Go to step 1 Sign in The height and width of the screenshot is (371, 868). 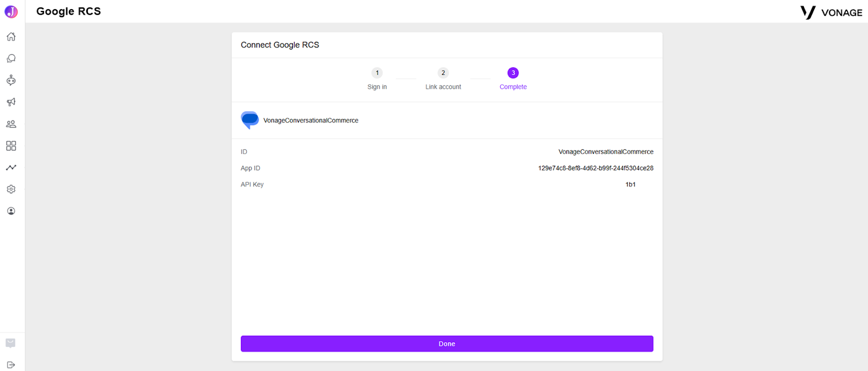377,79
